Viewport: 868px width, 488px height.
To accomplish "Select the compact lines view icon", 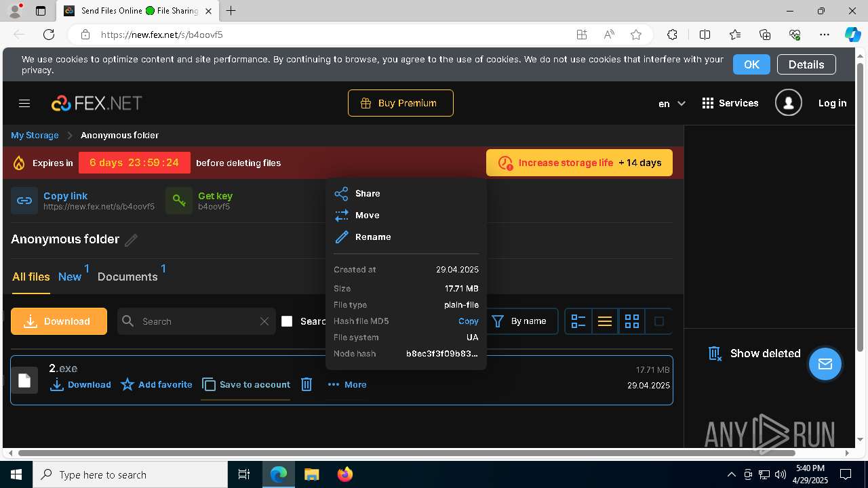I will coord(605,321).
